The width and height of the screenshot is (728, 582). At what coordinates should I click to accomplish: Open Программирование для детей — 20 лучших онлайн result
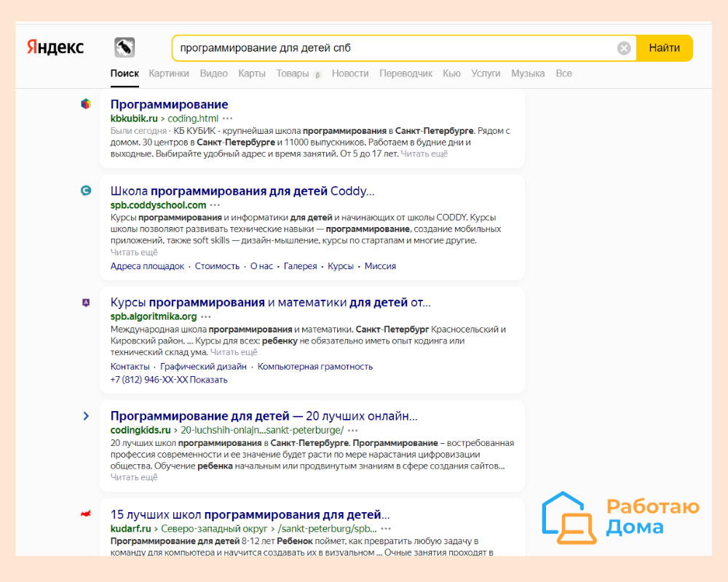point(264,416)
